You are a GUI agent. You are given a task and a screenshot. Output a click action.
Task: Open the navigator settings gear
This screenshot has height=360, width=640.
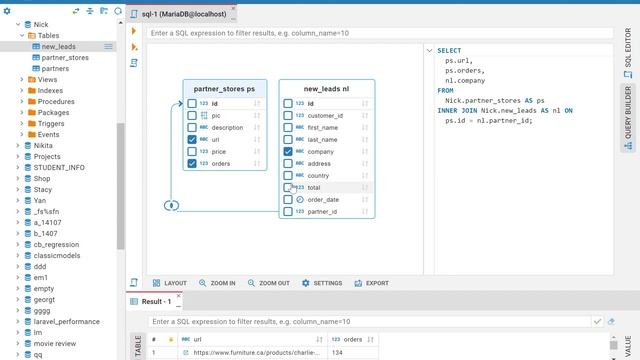(x=7, y=11)
